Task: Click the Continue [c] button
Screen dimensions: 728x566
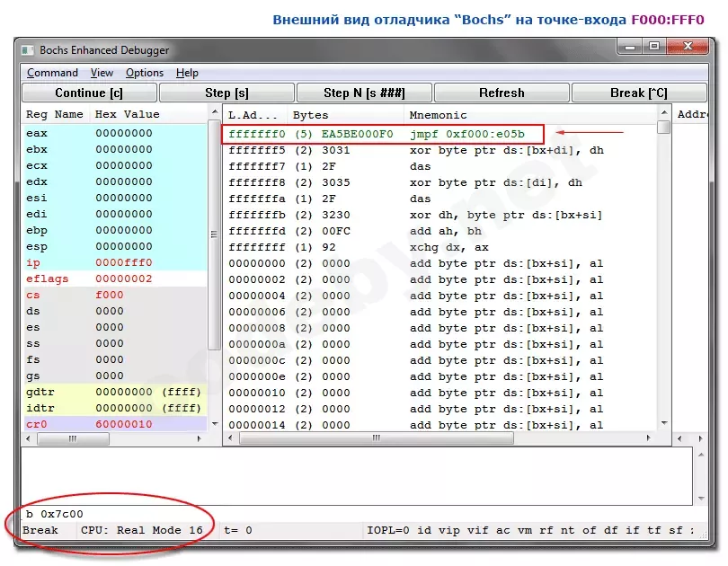Action: click(89, 93)
